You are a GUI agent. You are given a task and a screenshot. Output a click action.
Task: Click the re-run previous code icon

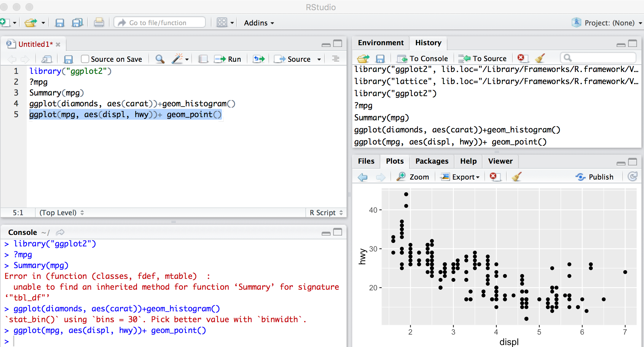tap(259, 59)
